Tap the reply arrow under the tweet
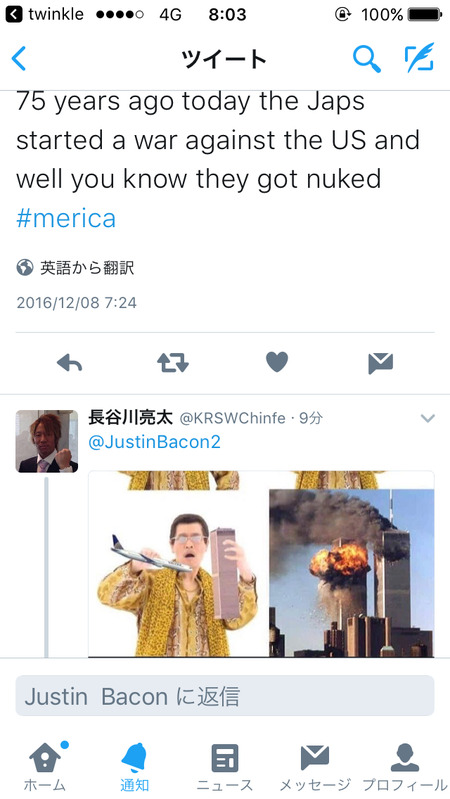The width and height of the screenshot is (450, 799). pos(69,363)
